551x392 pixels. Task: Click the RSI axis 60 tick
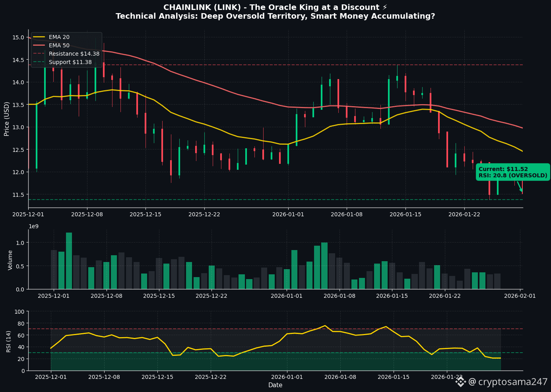[x=21, y=335]
